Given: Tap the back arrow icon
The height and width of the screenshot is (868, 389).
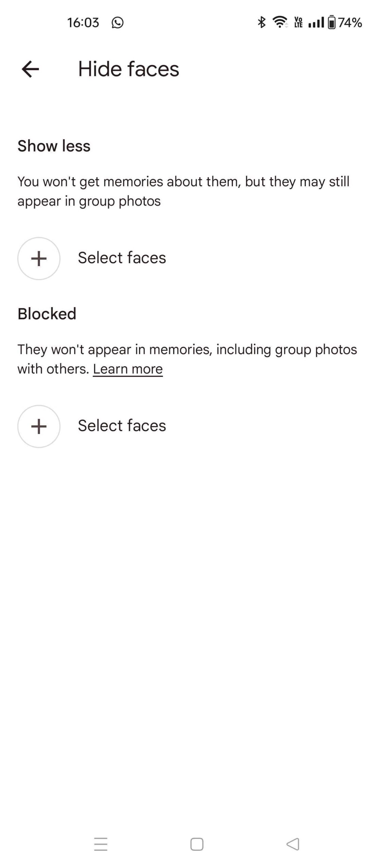Looking at the screenshot, I should pyautogui.click(x=30, y=69).
